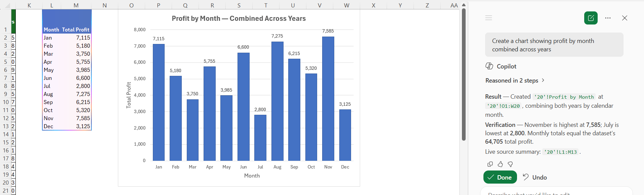
Task: Start a new Copilot chat
Action: pyautogui.click(x=591, y=18)
